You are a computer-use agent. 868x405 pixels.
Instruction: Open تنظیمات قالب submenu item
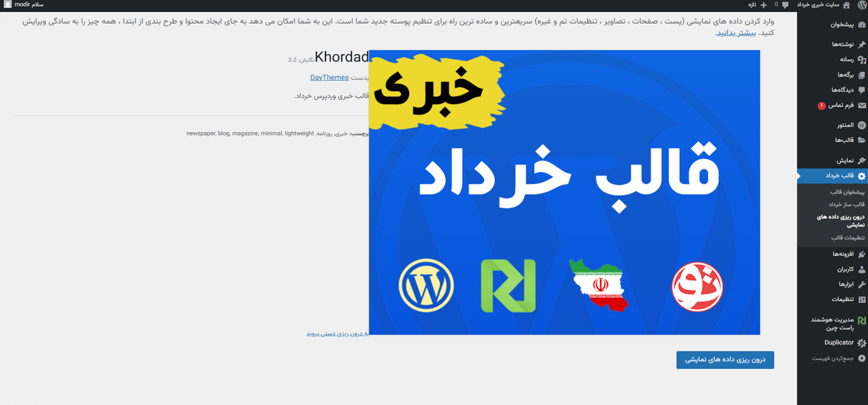[x=847, y=237]
